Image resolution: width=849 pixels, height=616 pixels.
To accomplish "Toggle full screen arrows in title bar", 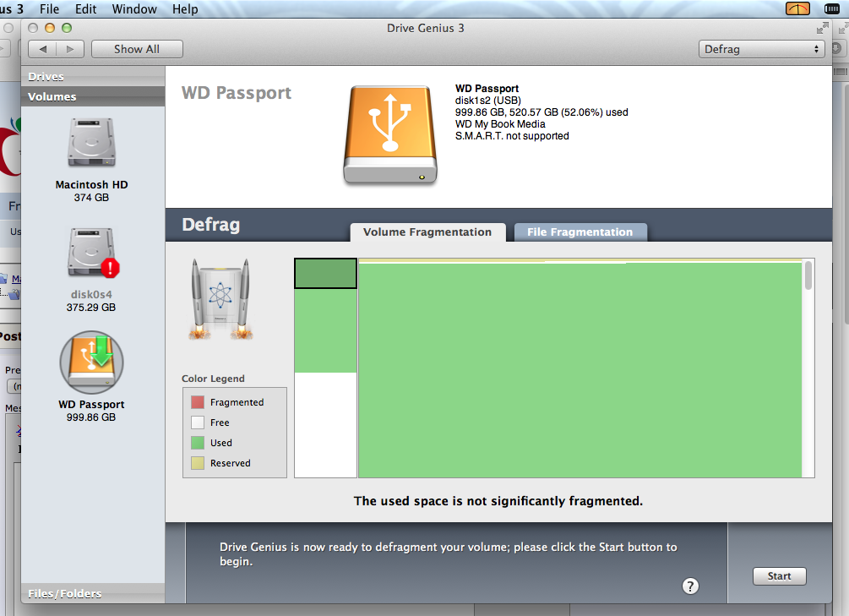I will (x=823, y=28).
